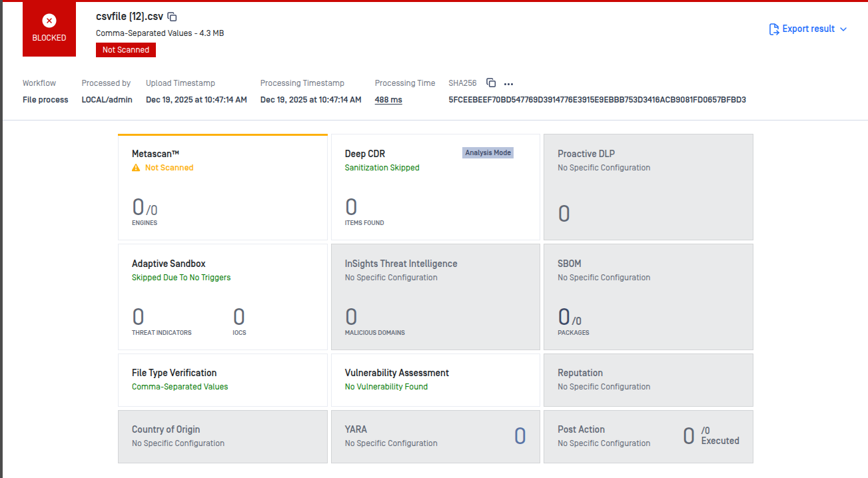
Task: Click the Metascan warning triangle icon
Action: coord(136,168)
